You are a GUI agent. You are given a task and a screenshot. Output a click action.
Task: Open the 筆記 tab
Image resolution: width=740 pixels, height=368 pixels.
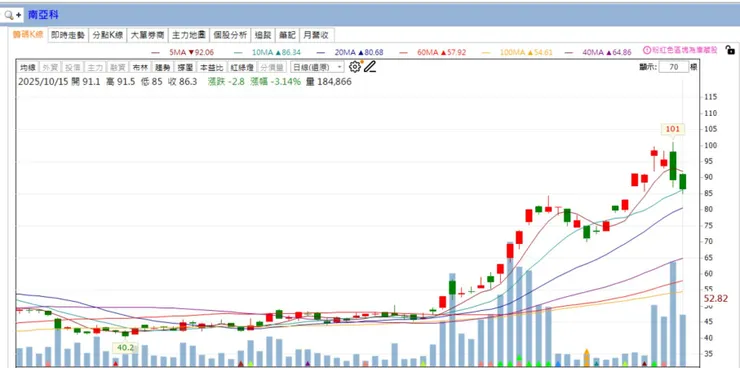287,35
